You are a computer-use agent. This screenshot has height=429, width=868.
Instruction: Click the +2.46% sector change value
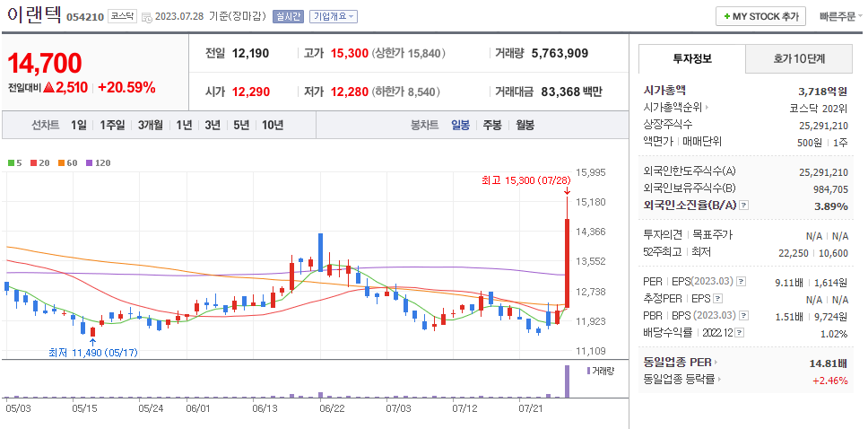(829, 381)
